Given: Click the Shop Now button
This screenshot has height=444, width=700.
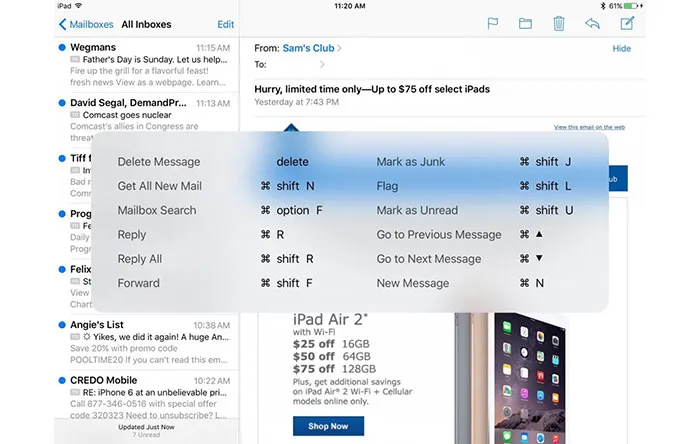Looking at the screenshot, I should pos(328,426).
